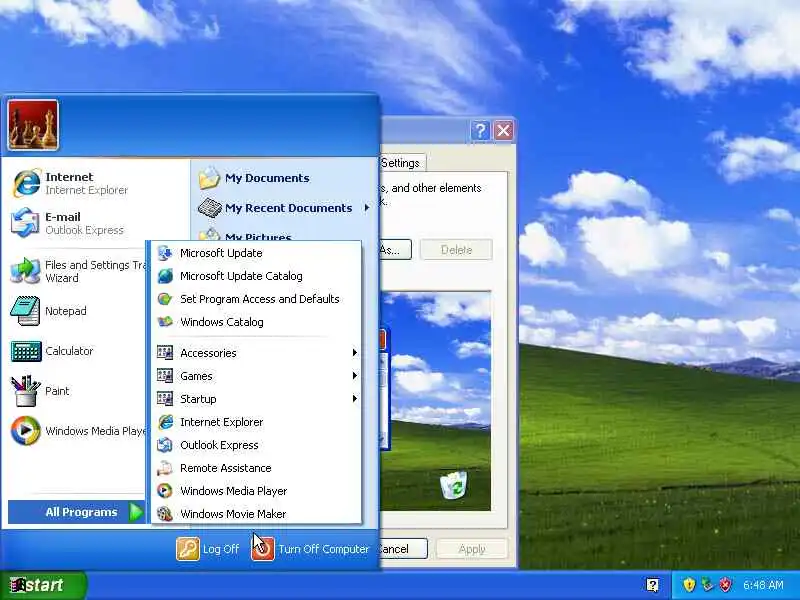Click the red security alert tray icon
Screen dimensions: 800x600
tap(725, 585)
